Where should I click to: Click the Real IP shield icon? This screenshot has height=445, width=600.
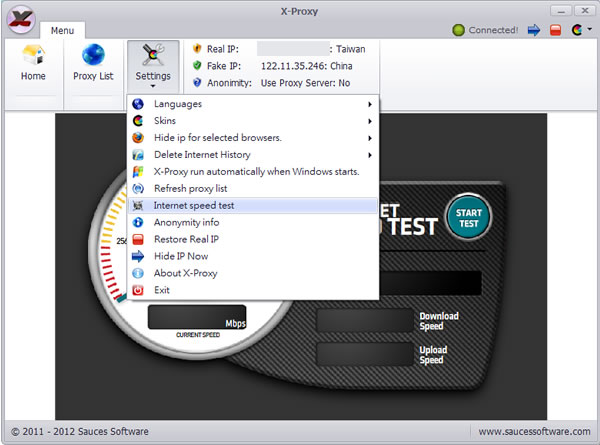coord(197,49)
